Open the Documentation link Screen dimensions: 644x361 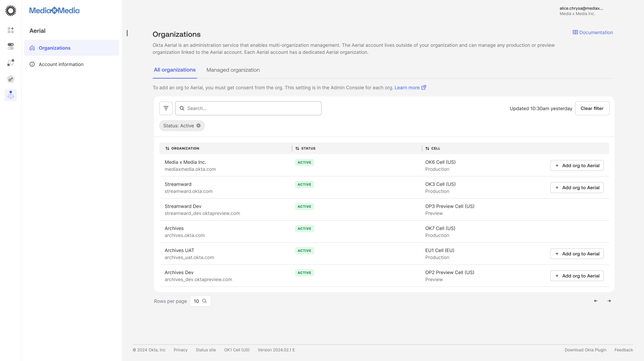tap(593, 32)
